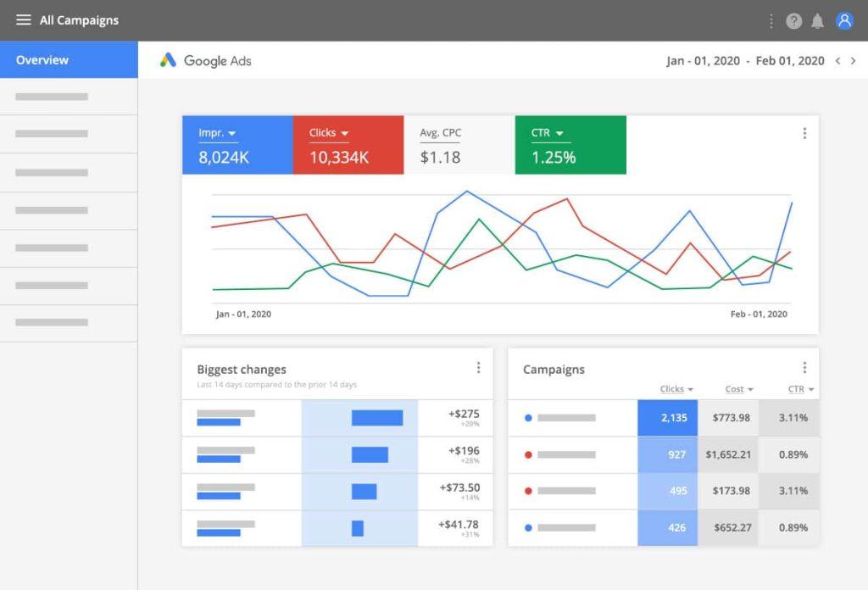Open Campaigns card three-dot menu
The height and width of the screenshot is (590, 868).
click(x=804, y=368)
